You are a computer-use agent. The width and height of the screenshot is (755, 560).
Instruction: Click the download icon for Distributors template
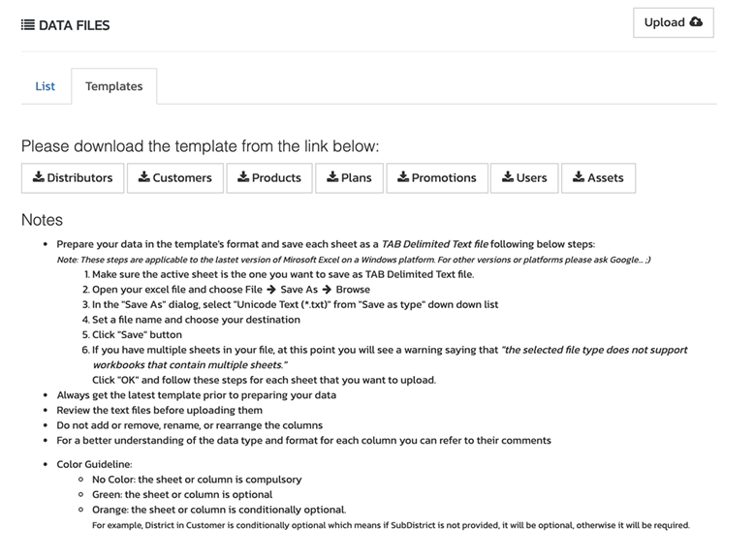click(39, 177)
